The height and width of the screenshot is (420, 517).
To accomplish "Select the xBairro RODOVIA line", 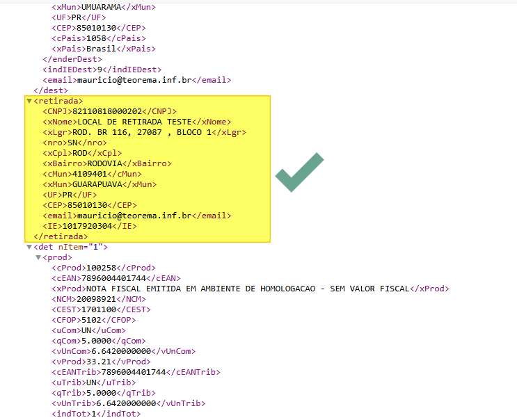I will tap(107, 163).
